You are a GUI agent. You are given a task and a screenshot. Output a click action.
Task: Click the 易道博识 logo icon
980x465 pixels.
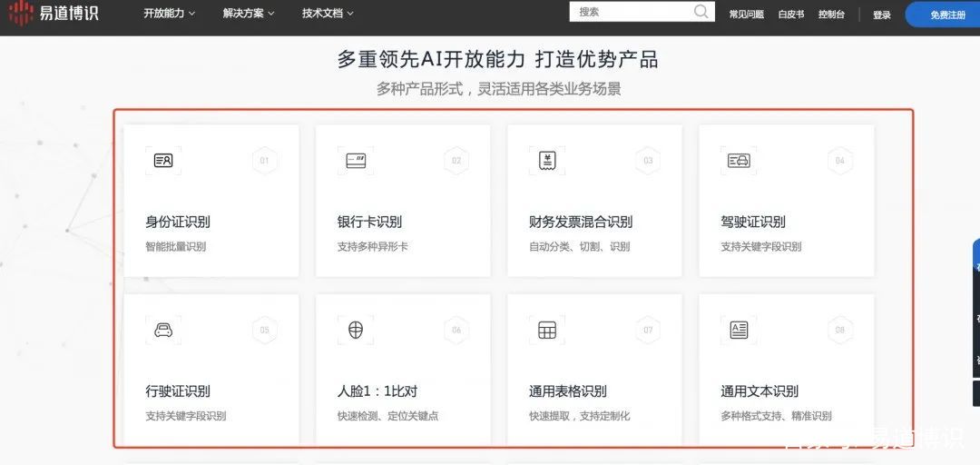(21, 13)
